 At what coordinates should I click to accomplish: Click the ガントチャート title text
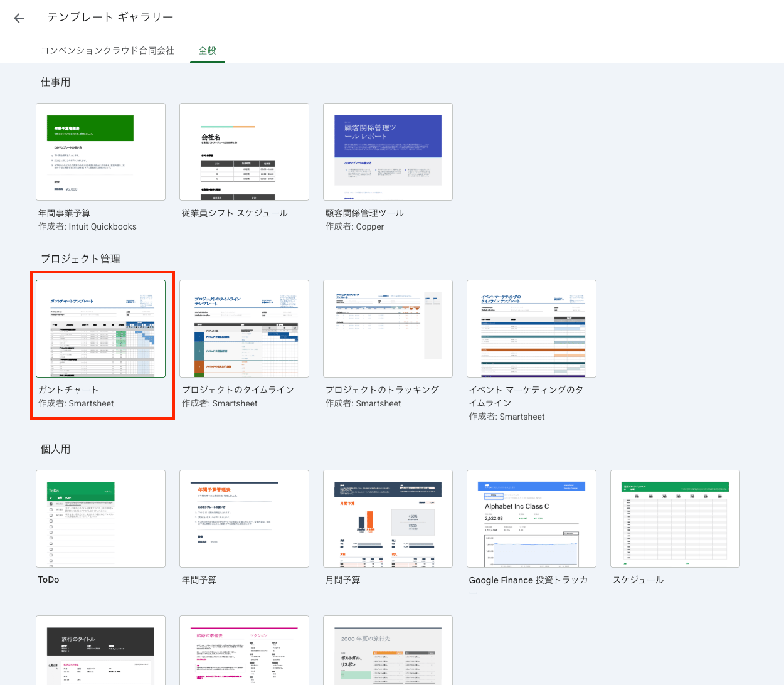[68, 390]
